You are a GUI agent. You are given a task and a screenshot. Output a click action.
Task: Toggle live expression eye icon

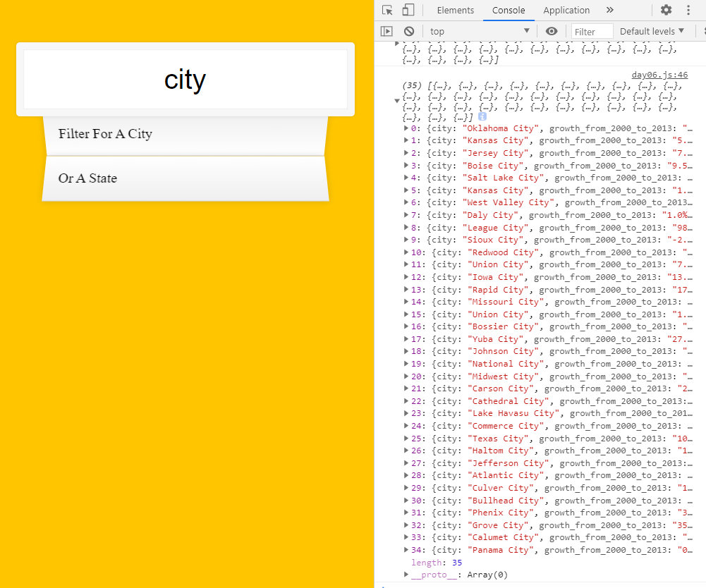[552, 31]
